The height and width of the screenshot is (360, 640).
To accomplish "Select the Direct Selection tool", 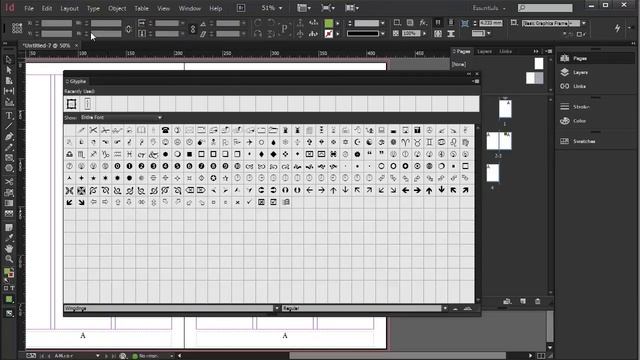I will click(x=9, y=70).
